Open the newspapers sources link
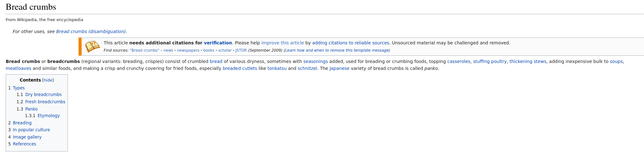This screenshot has width=644, height=159. (188, 50)
